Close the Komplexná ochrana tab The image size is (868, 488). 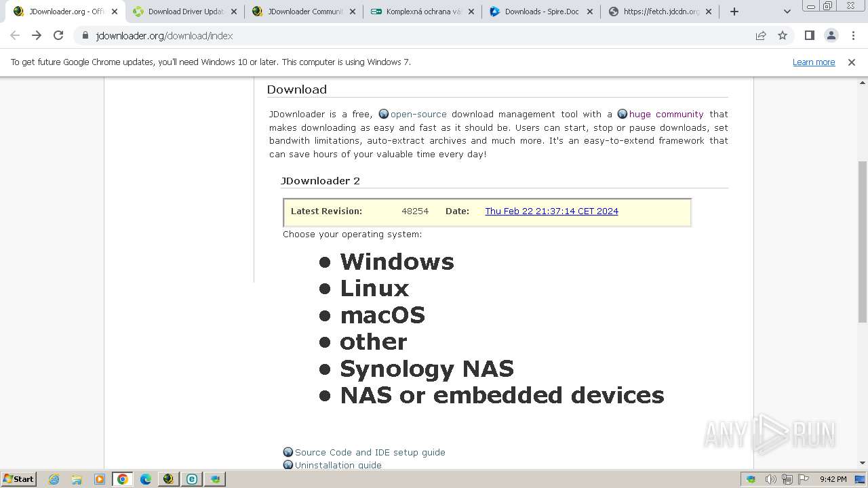coord(471,12)
